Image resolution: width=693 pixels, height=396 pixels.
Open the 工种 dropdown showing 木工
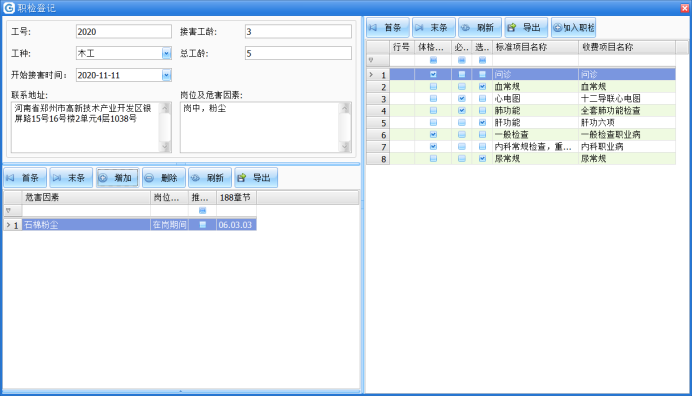tap(166, 53)
